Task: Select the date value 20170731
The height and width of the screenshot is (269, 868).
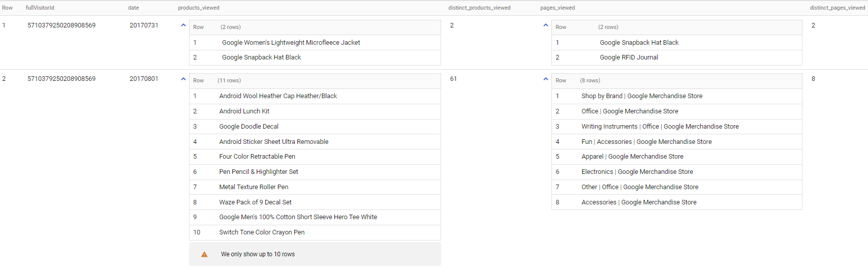Action: (144, 25)
